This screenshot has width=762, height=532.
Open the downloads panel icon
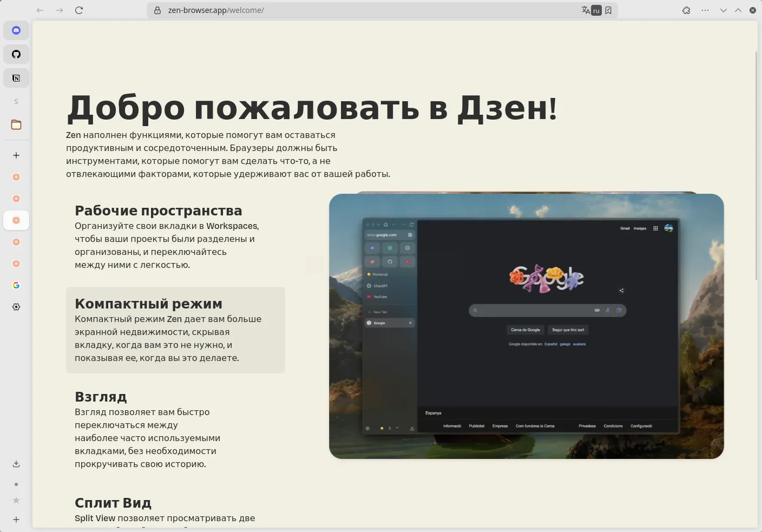[16, 464]
